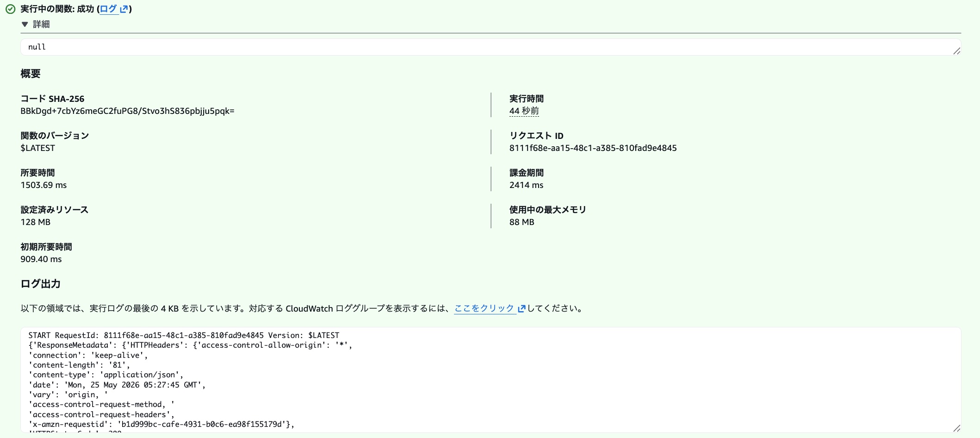This screenshot has width=980, height=438.
Task: Open the ログ link in the header
Action: (108, 9)
